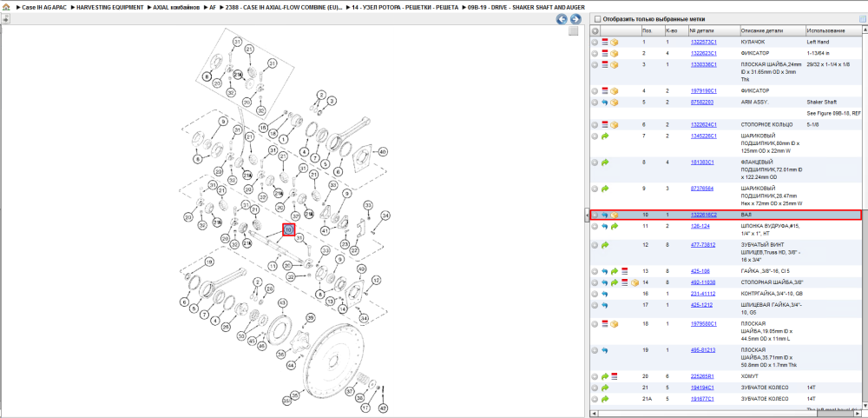Click the notes flag icon for КУЛАЧОК
Screen dimensions: 868x418
pyautogui.click(x=605, y=42)
